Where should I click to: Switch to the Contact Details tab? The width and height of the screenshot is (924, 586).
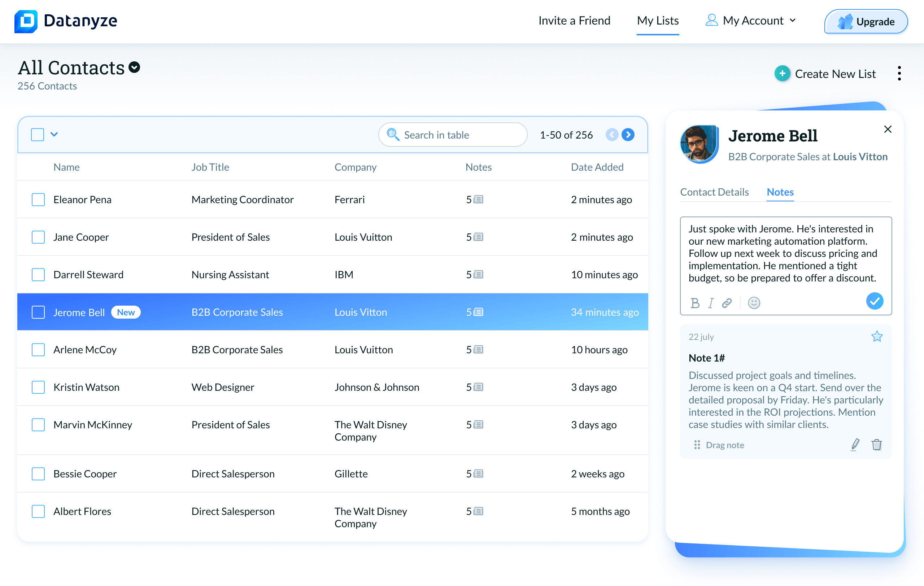[714, 192]
